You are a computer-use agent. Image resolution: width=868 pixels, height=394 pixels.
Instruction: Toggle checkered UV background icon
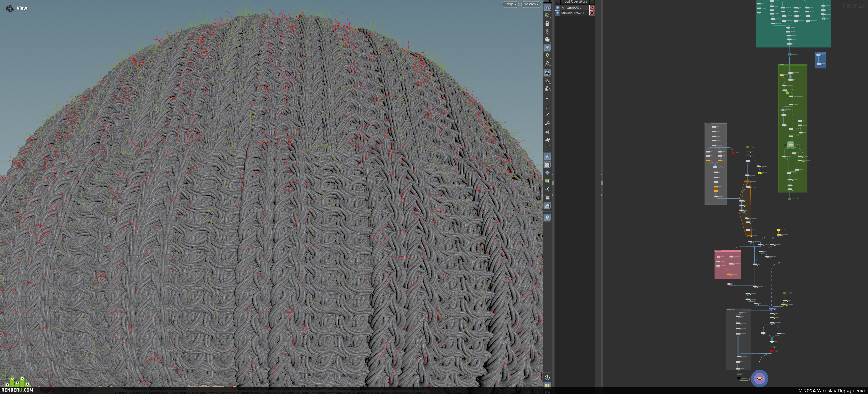(x=547, y=165)
